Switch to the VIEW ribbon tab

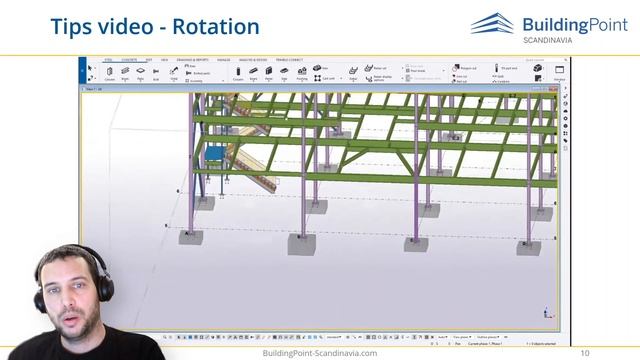[164, 60]
